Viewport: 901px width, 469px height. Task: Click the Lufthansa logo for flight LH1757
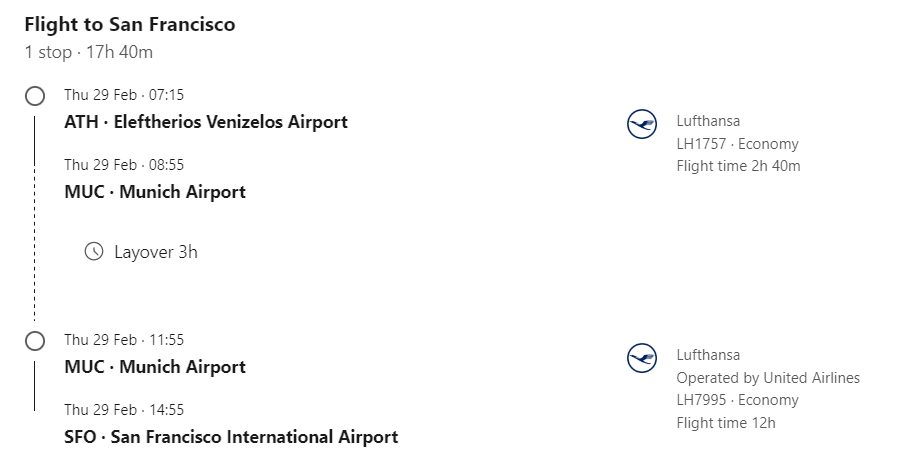coord(642,124)
